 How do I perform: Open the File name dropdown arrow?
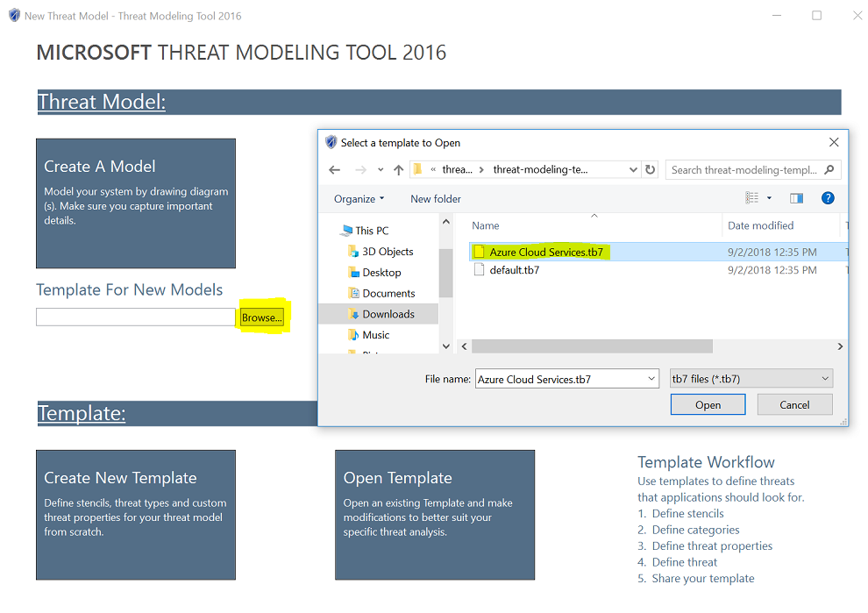(x=650, y=378)
